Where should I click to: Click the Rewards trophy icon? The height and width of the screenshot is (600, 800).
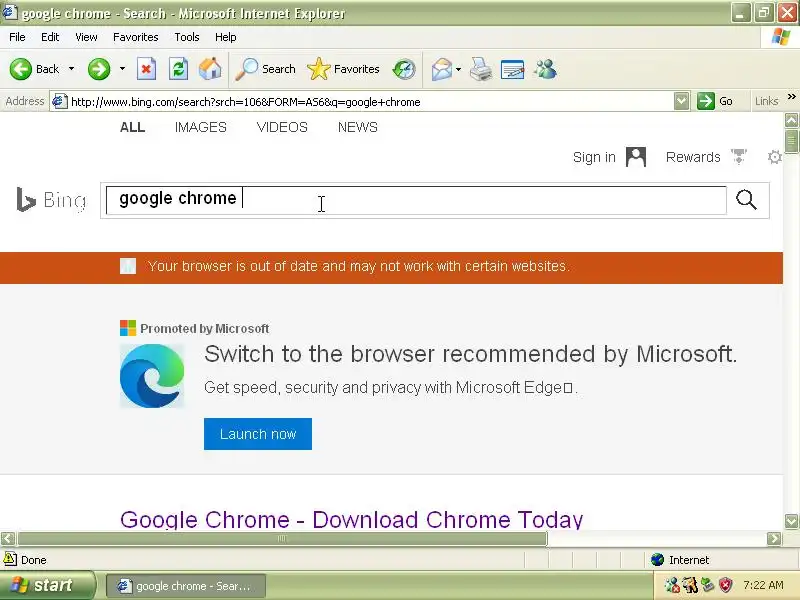pyautogui.click(x=739, y=156)
